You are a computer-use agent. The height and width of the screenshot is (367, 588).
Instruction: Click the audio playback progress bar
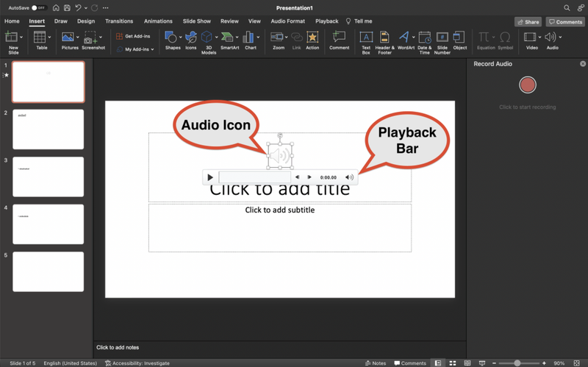pyautogui.click(x=254, y=177)
